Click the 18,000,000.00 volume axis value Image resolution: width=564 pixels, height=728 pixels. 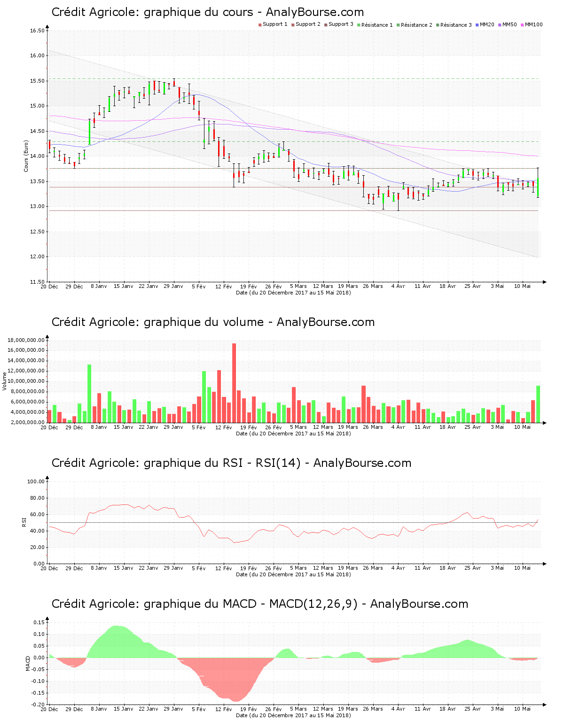click(26, 340)
